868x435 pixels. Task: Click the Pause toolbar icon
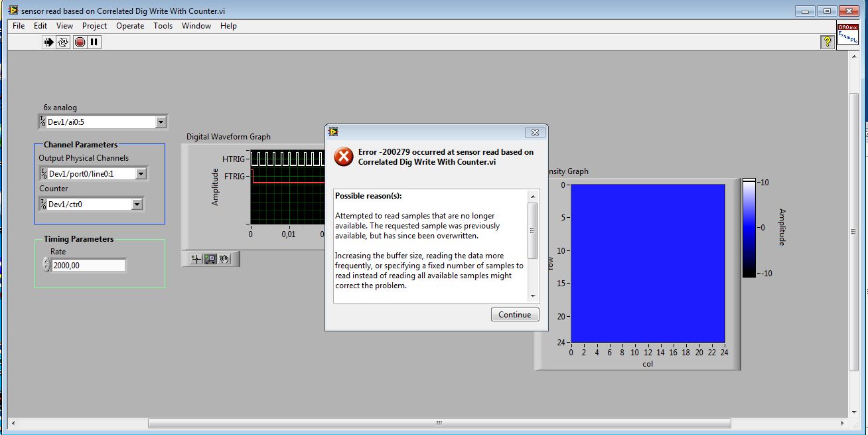(94, 43)
